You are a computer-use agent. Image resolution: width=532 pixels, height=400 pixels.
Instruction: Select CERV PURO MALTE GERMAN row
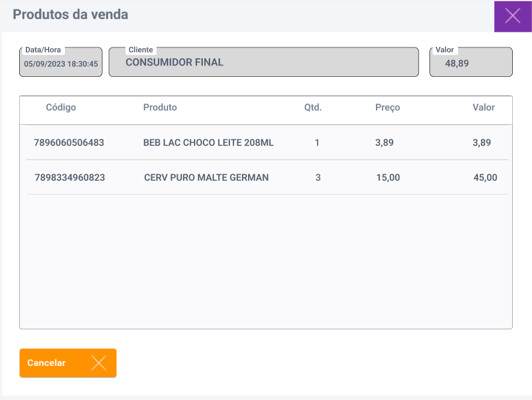207,178
